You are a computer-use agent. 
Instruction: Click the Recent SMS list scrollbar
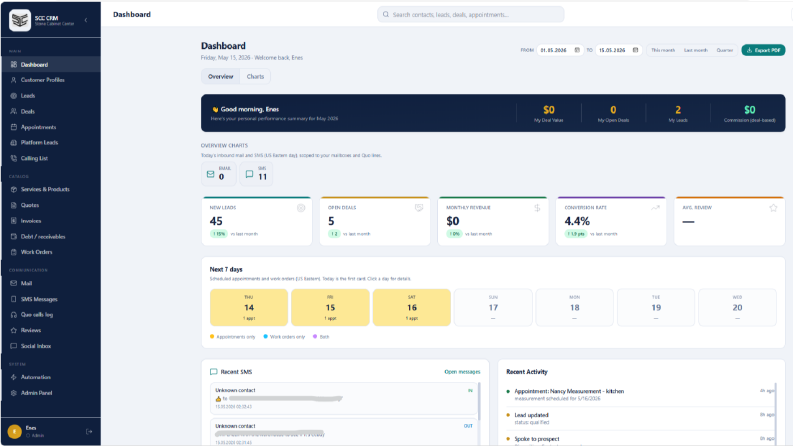coord(479,402)
